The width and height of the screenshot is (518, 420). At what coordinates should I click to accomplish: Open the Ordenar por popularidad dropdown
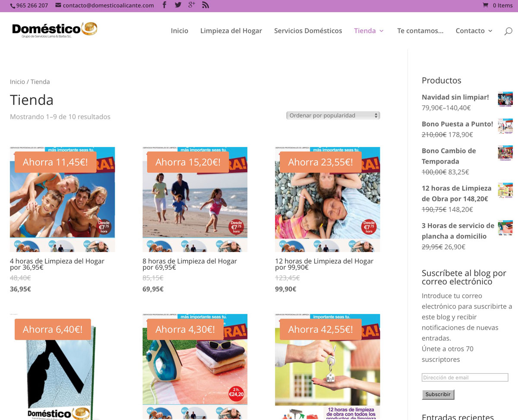333,115
